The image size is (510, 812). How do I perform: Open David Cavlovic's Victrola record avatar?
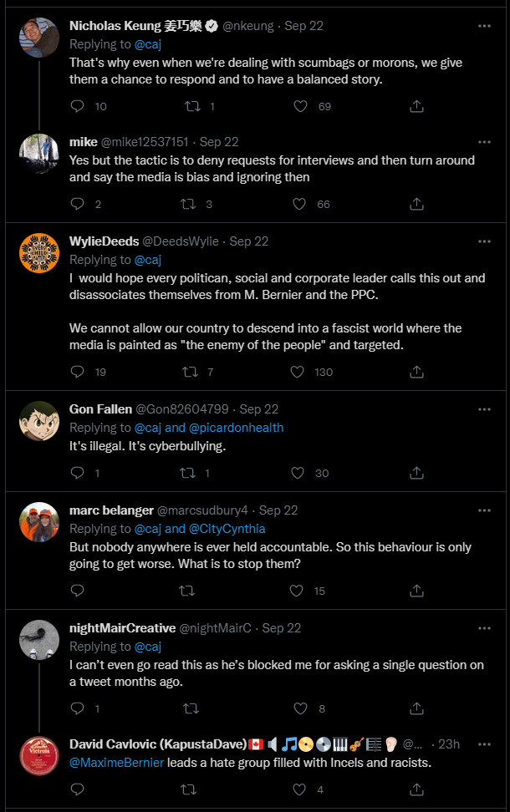[x=39, y=755]
